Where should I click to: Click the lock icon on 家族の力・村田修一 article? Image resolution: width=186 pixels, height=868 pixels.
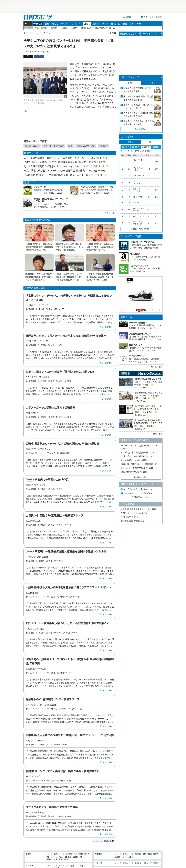[106, 175]
